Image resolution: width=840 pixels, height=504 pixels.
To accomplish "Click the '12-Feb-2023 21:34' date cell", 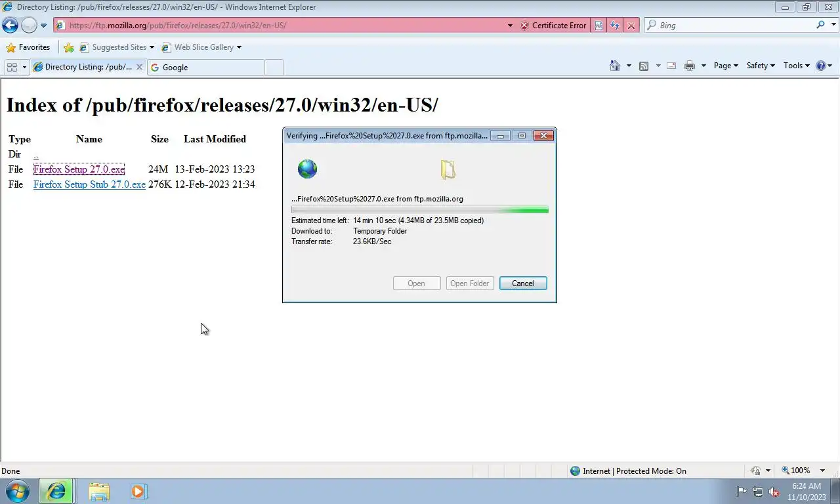I will 215,184.
